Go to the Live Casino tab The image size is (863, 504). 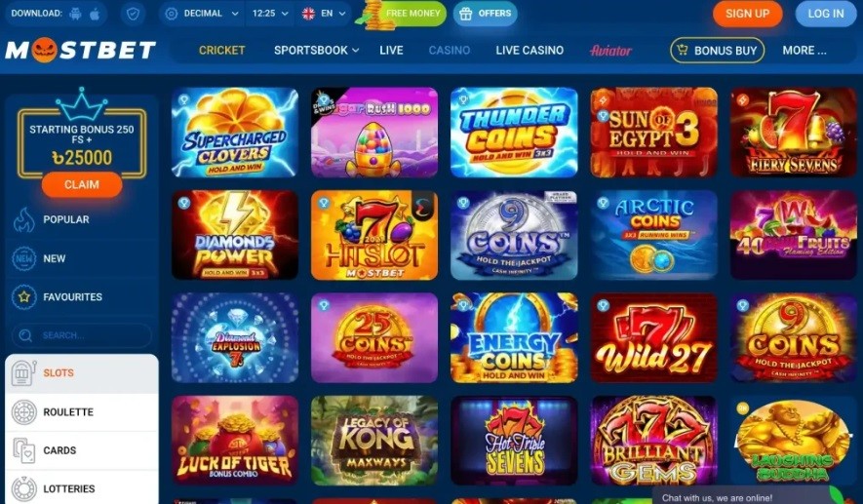(x=530, y=50)
